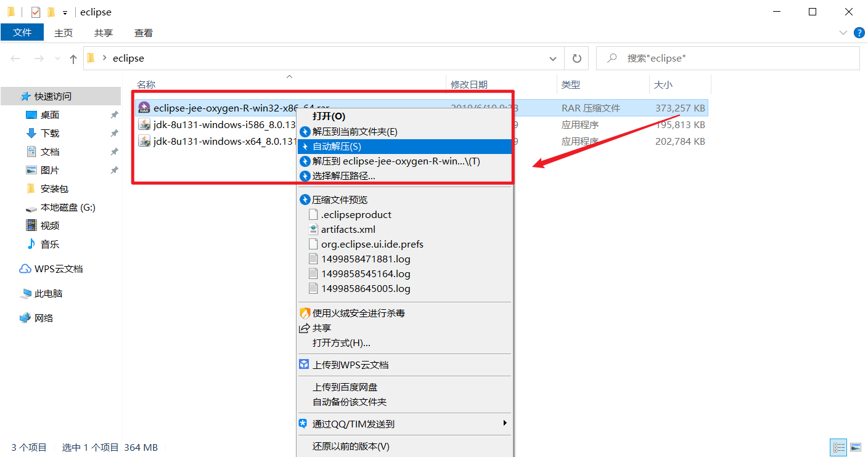Screen dimensions: 868x457
Task: Preview 1499858471881.log in archive list
Action: pyautogui.click(x=404, y=259)
